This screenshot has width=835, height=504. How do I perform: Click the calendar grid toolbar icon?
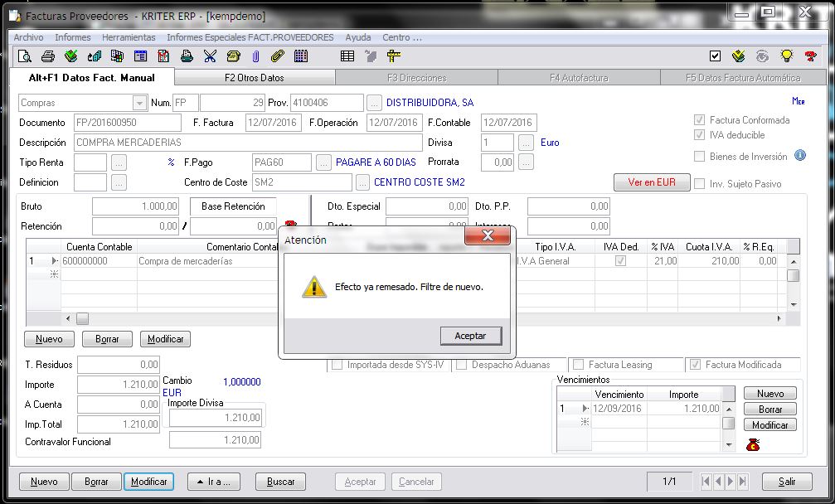point(301,56)
